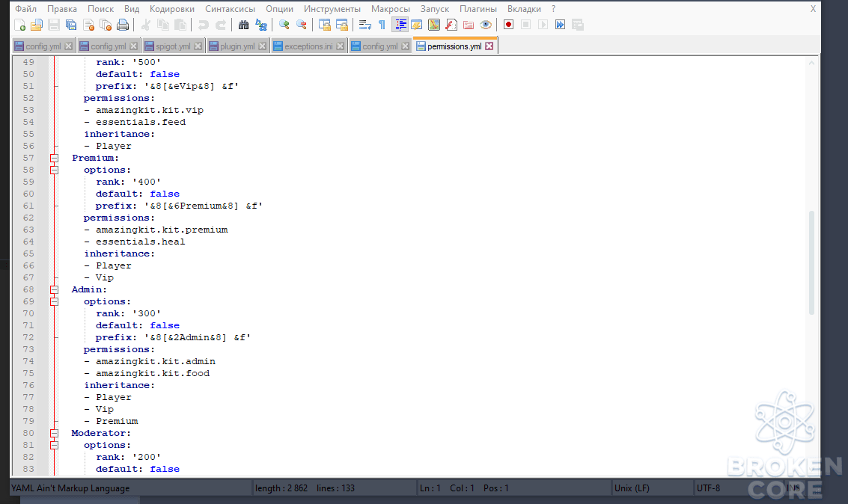Zoom out with the red minus magnifier icon
The width and height of the screenshot is (848, 504).
(302, 25)
